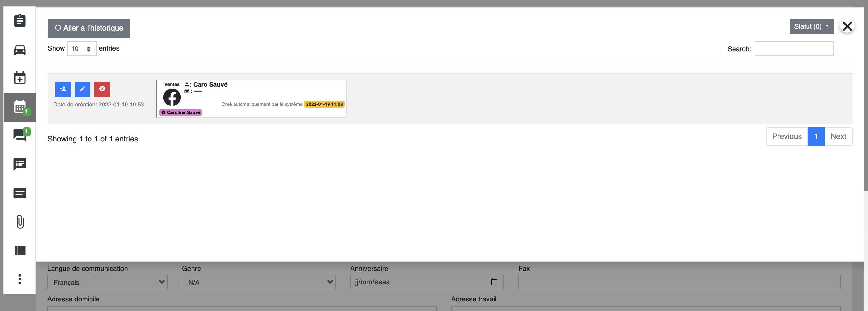Go to the Next page
868x311 pixels.
(x=838, y=136)
